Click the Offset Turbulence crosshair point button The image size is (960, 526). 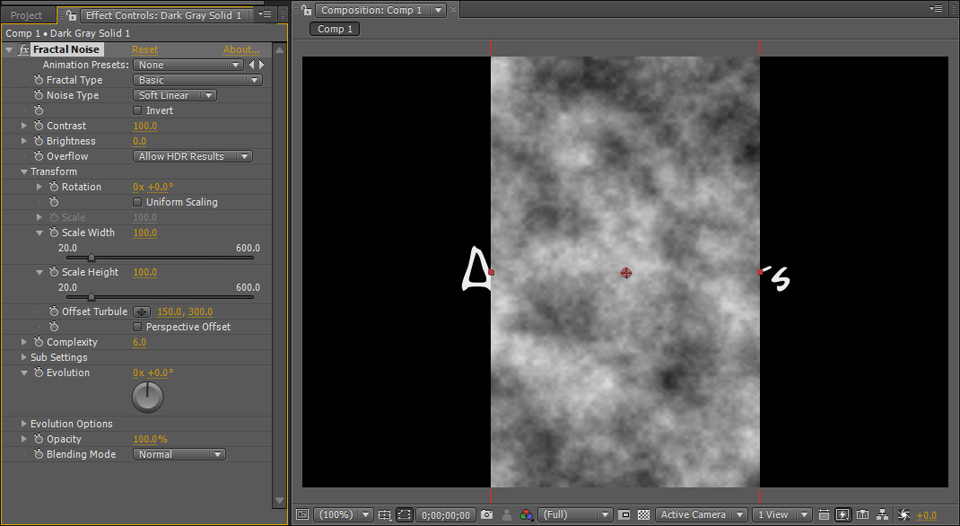point(142,312)
